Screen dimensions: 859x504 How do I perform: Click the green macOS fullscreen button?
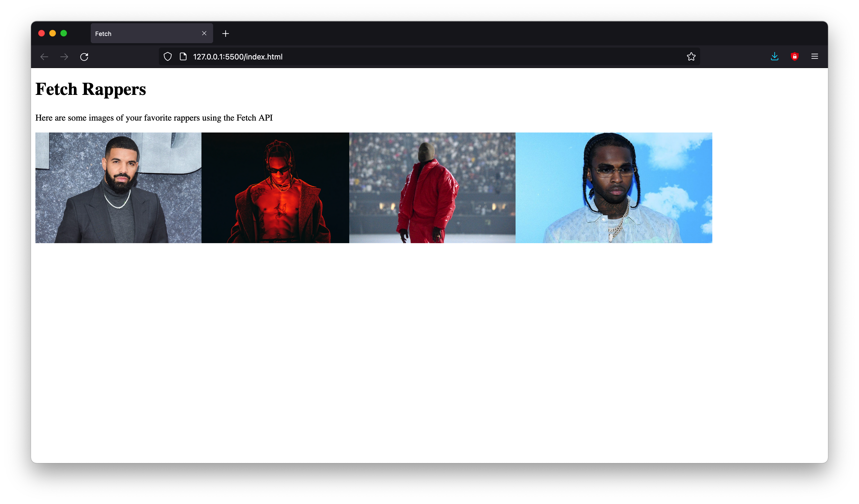click(x=64, y=33)
